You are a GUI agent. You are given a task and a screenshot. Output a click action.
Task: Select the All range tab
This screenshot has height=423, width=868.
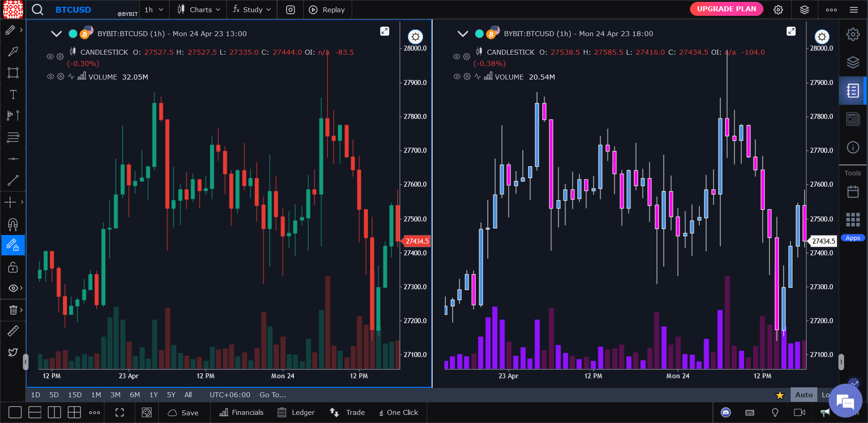coord(188,395)
